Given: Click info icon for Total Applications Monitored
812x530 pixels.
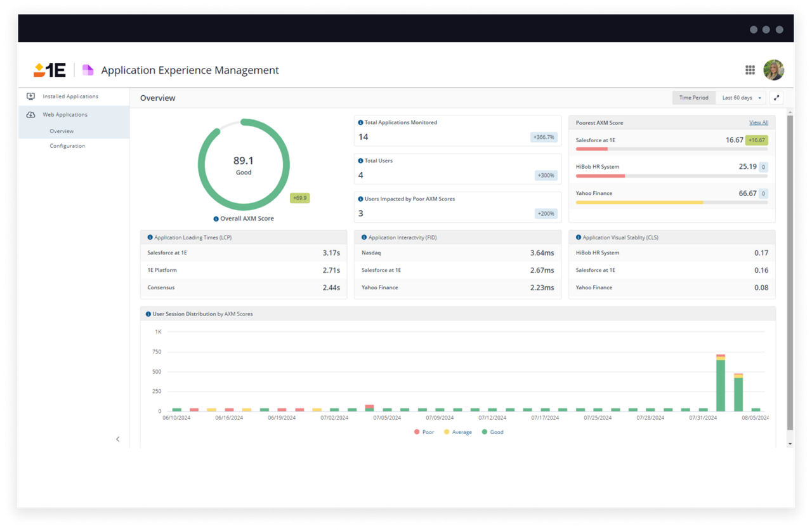Looking at the screenshot, I should 361,123.
